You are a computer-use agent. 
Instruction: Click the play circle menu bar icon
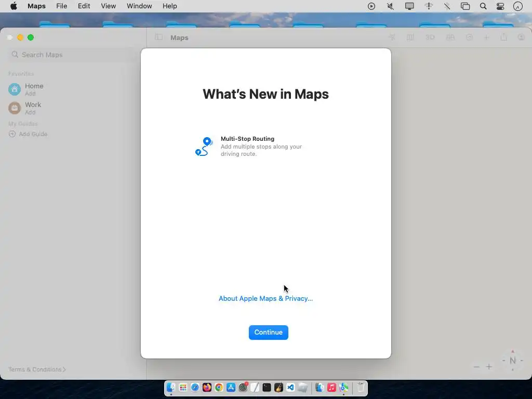[x=371, y=6]
